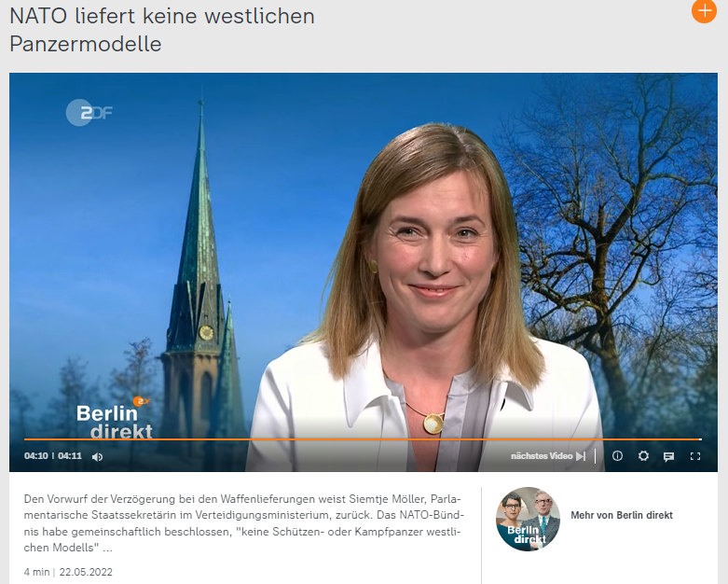Click the headline 'NATO liefert keine westlichen Panzermodelle'
The height and width of the screenshot is (584, 728).
pos(162,30)
